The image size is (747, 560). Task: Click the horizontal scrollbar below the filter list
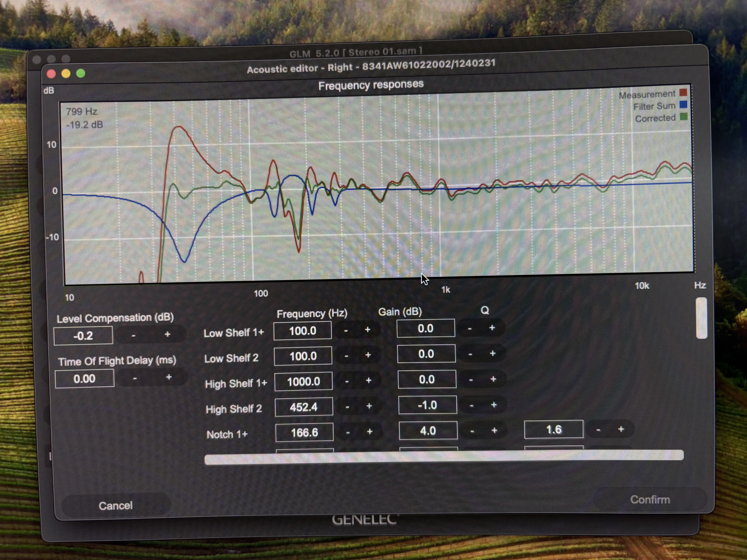(x=444, y=457)
